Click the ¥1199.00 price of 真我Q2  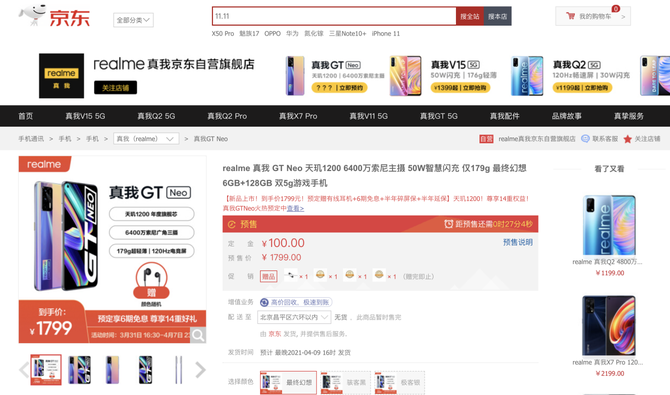(610, 273)
